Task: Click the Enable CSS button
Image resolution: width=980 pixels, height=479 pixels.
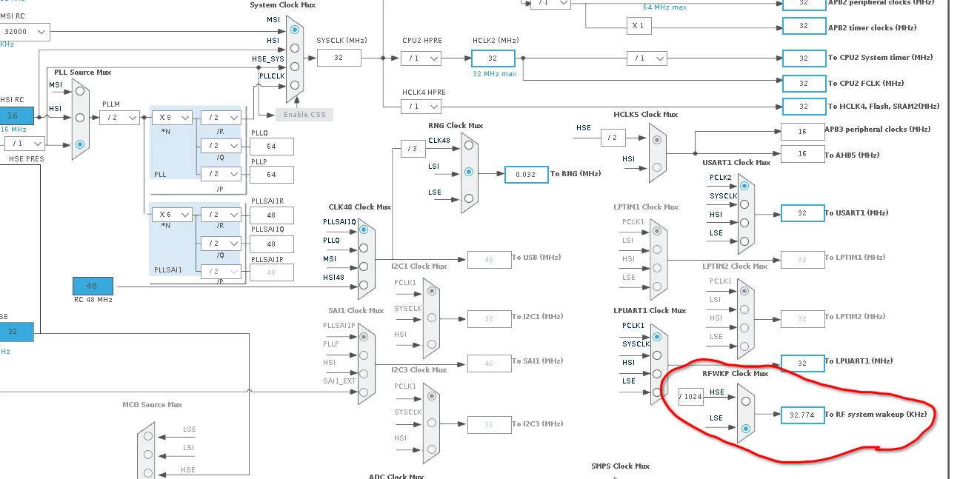Action: point(304,114)
